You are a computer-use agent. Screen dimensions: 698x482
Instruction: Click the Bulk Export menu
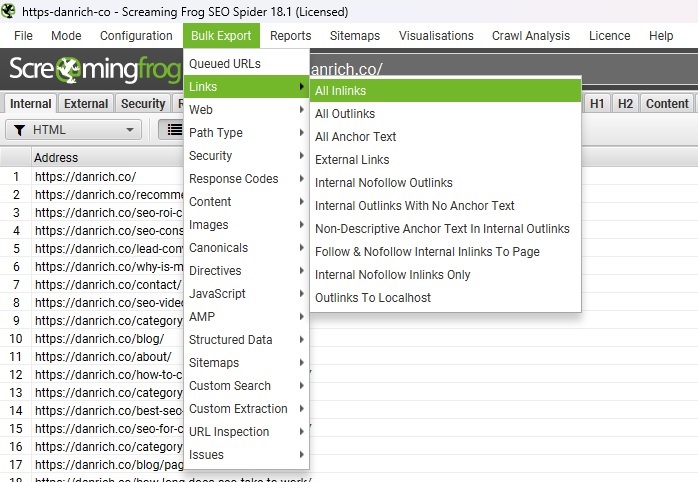pyautogui.click(x=221, y=36)
